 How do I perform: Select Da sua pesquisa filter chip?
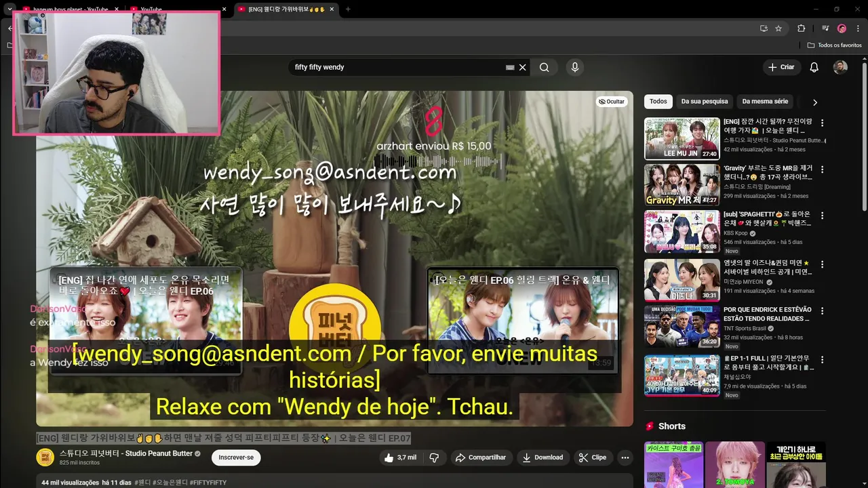click(x=705, y=101)
